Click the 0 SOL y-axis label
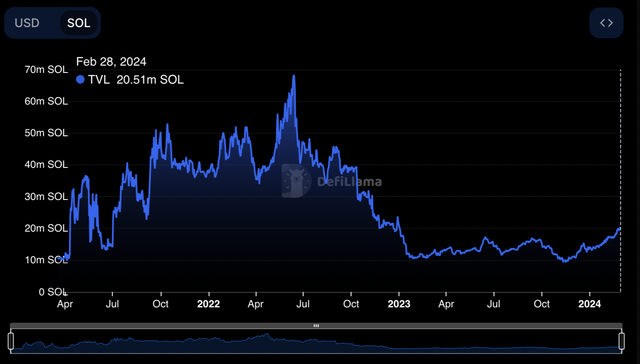 53,292
